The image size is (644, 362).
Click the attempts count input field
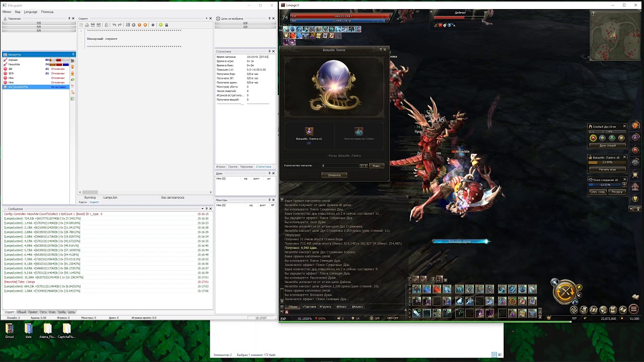(x=340, y=165)
